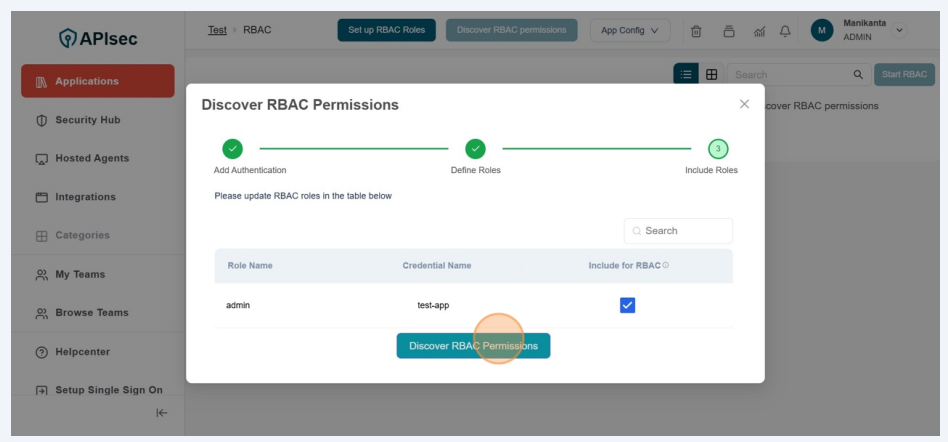Switch to list view layout
This screenshot has height=442, width=948.
click(x=686, y=74)
